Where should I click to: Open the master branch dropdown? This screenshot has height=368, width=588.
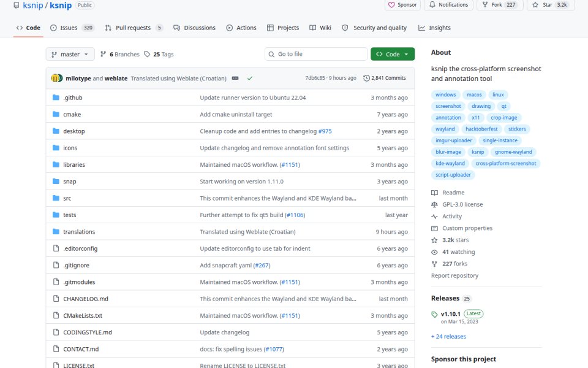tap(70, 54)
